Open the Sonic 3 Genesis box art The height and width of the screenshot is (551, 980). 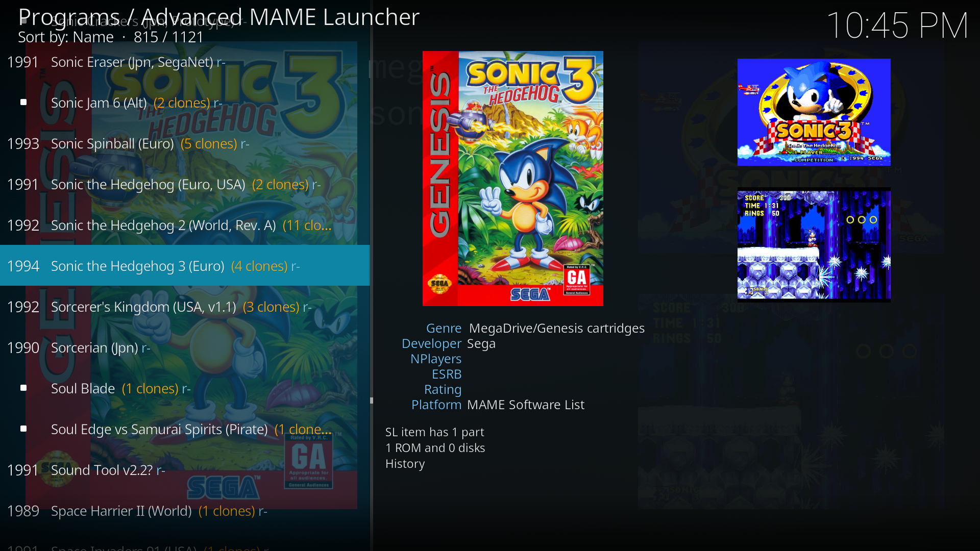tap(512, 179)
